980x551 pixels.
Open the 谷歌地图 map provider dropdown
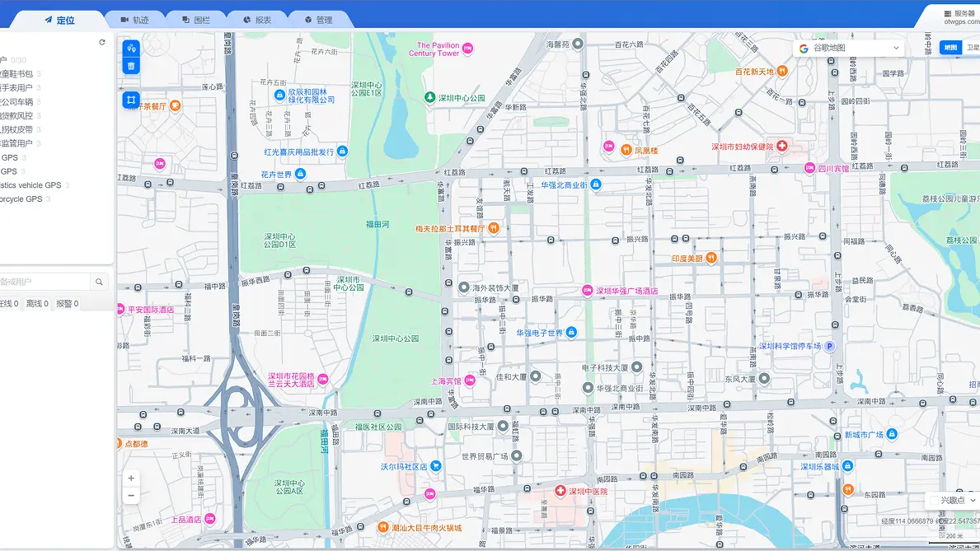[848, 48]
